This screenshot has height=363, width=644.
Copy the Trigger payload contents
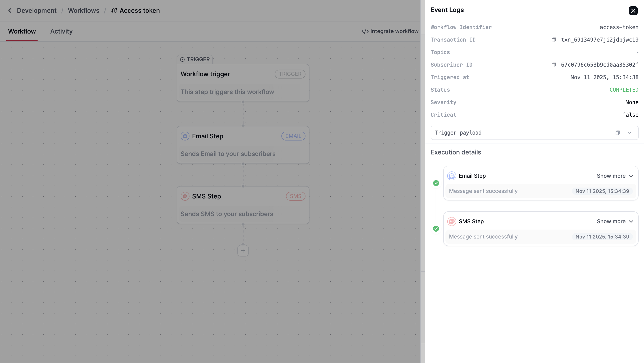617,133
